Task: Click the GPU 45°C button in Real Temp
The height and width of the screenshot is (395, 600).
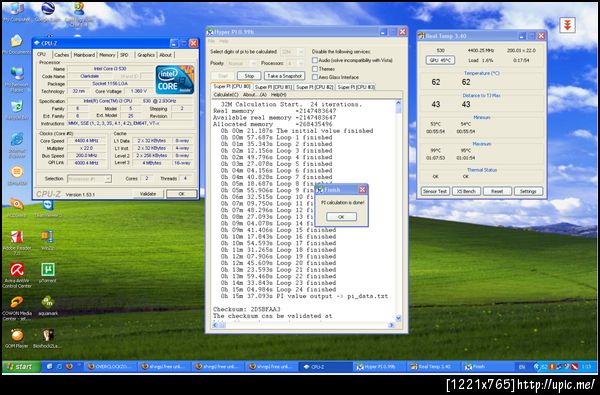Action: pos(440,60)
